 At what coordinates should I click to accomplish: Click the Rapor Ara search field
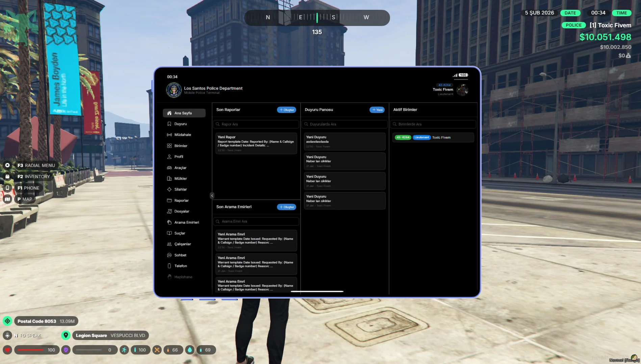[256, 124]
